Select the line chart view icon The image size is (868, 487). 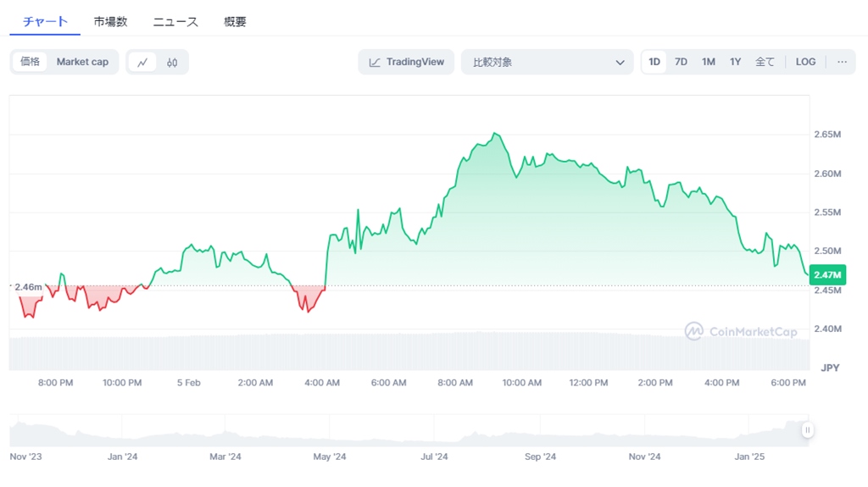coord(142,62)
